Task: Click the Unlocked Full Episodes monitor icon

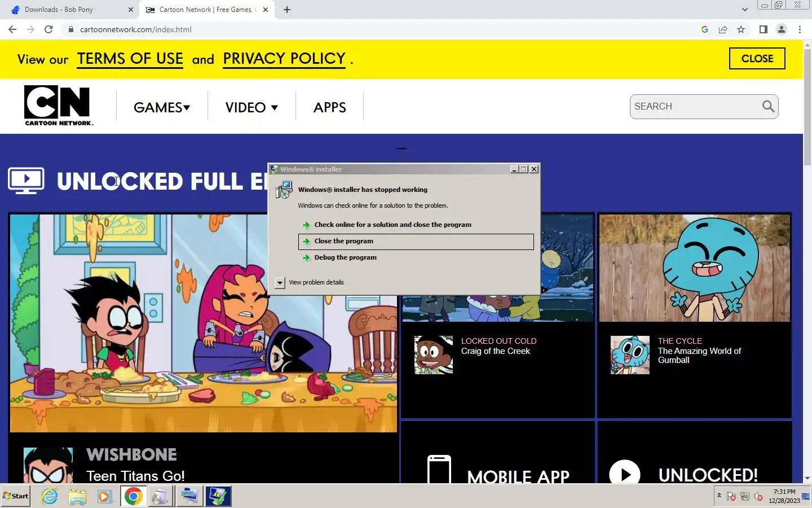Action: tap(26, 181)
